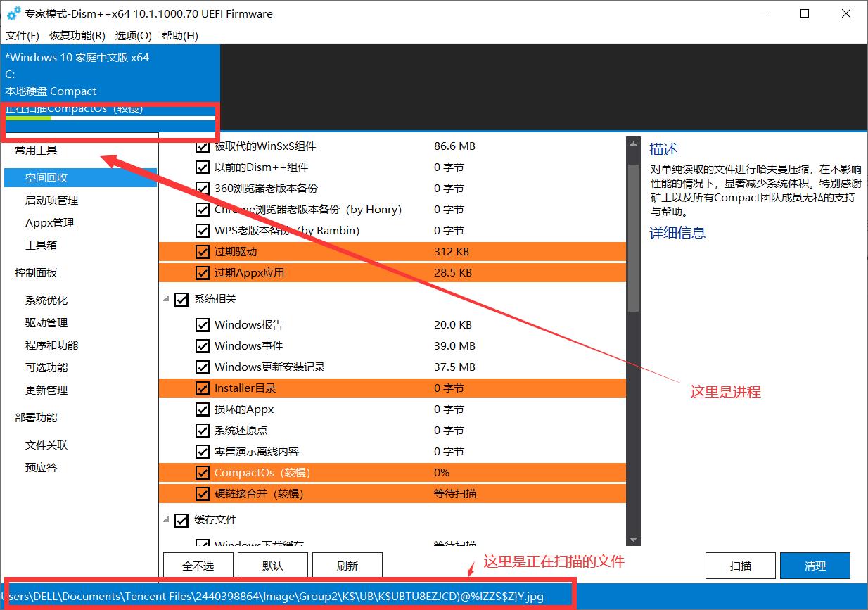Collapse the 系统相关 section
The height and width of the screenshot is (610, 868).
click(168, 299)
